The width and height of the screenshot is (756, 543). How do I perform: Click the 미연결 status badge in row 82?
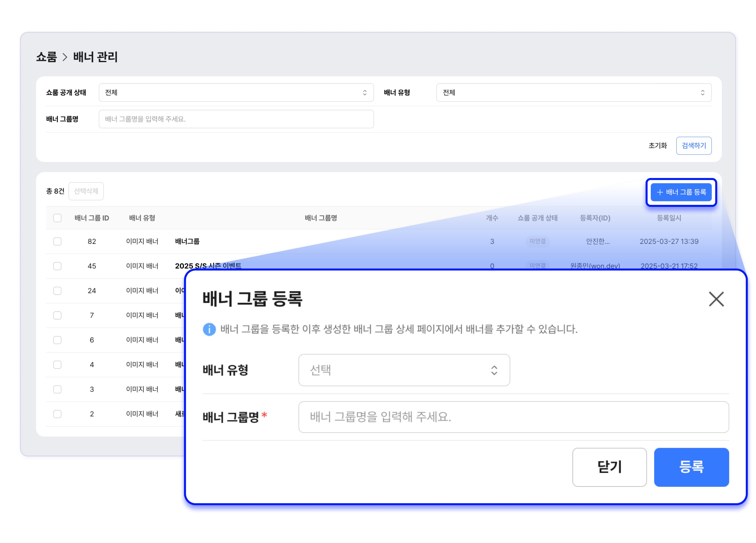pyautogui.click(x=537, y=241)
